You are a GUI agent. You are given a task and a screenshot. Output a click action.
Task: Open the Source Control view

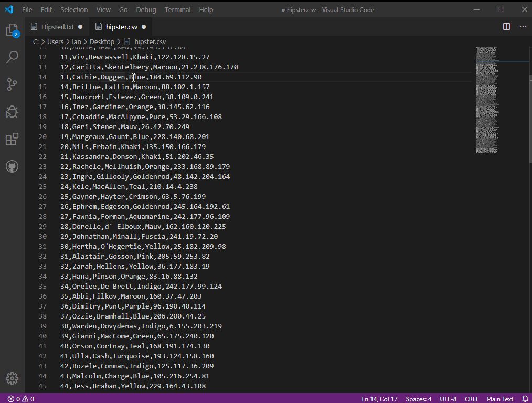coord(12,84)
